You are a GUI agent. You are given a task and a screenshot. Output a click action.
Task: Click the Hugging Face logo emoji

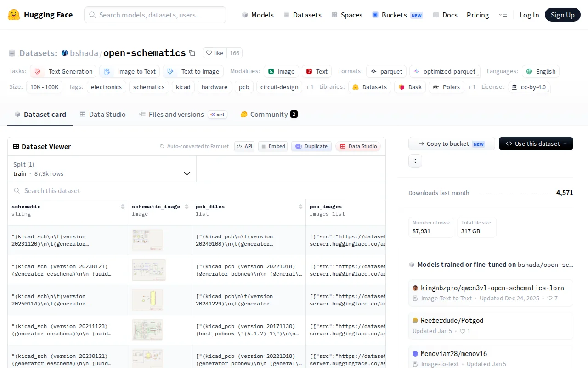pyautogui.click(x=14, y=15)
